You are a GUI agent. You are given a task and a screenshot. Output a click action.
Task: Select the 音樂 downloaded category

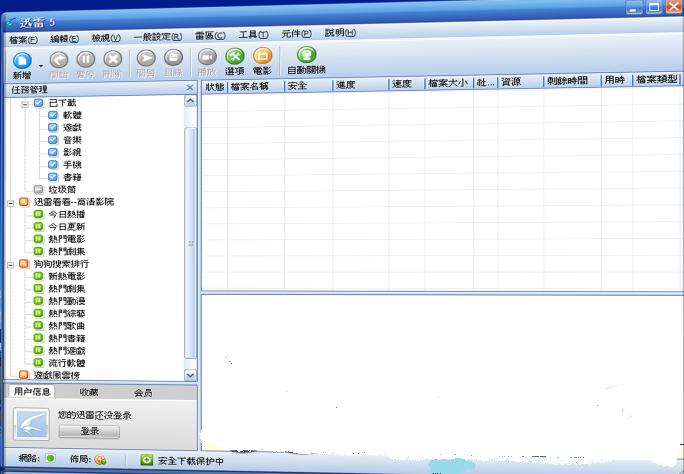[x=72, y=140]
